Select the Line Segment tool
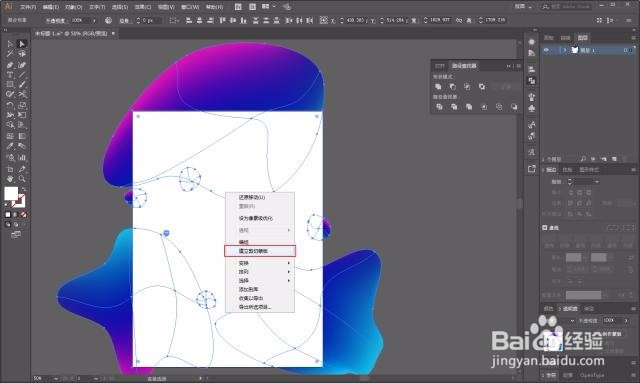 (22, 75)
